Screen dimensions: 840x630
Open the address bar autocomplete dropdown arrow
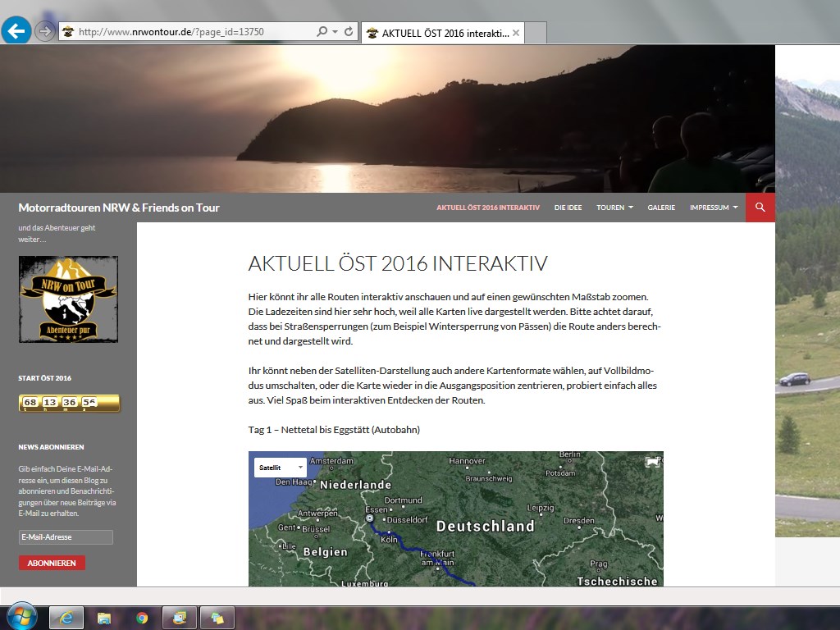click(x=336, y=32)
